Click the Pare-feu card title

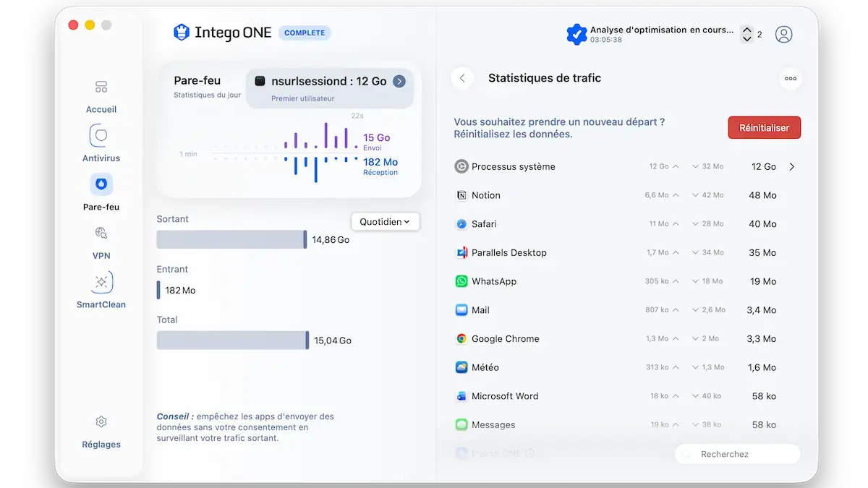[197, 80]
